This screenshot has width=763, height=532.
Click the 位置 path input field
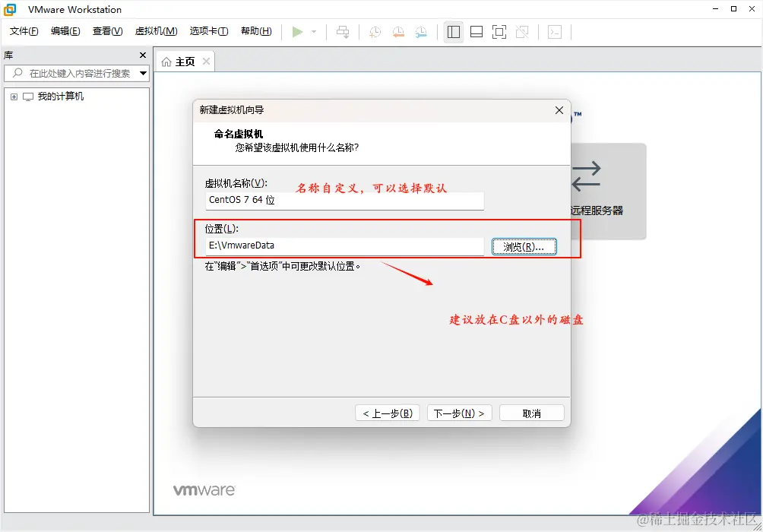click(x=344, y=245)
